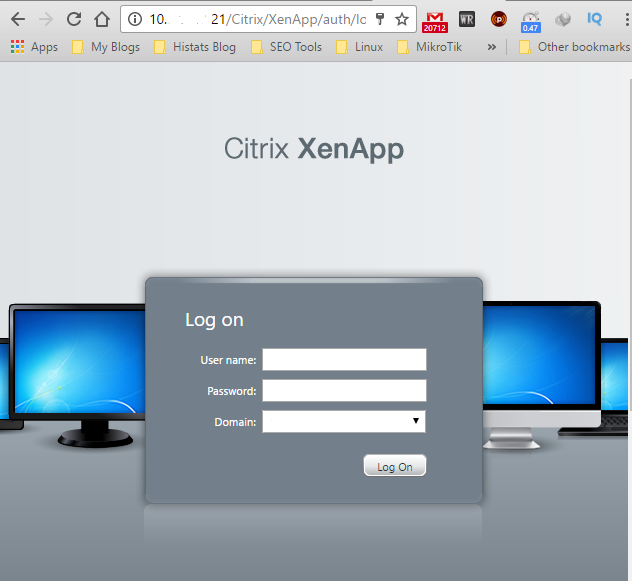This screenshot has height=581, width=632.
Task: Open the WR extension icon
Action: point(467,19)
